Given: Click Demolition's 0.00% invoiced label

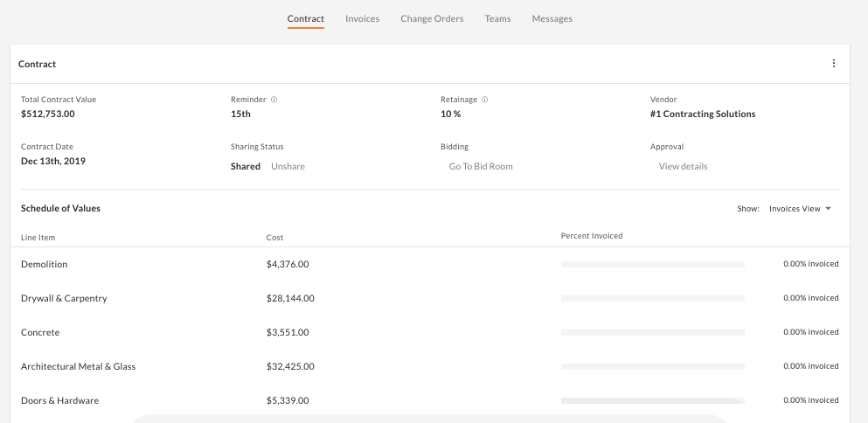Looking at the screenshot, I should 811,264.
